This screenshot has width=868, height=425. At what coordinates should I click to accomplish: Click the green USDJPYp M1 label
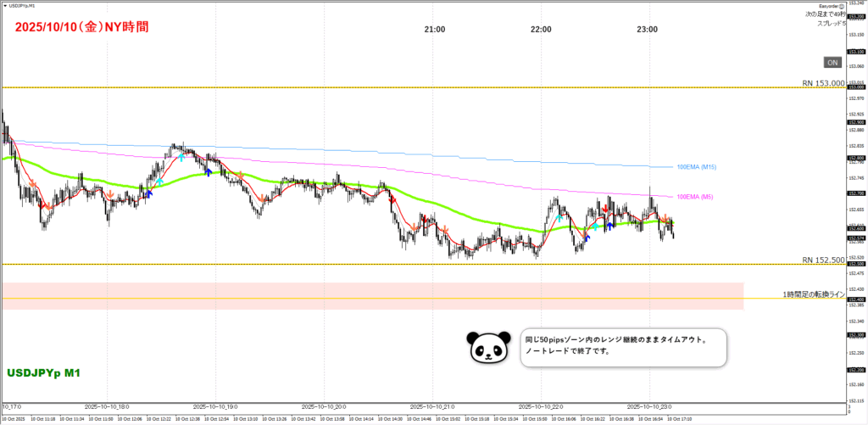tap(44, 372)
